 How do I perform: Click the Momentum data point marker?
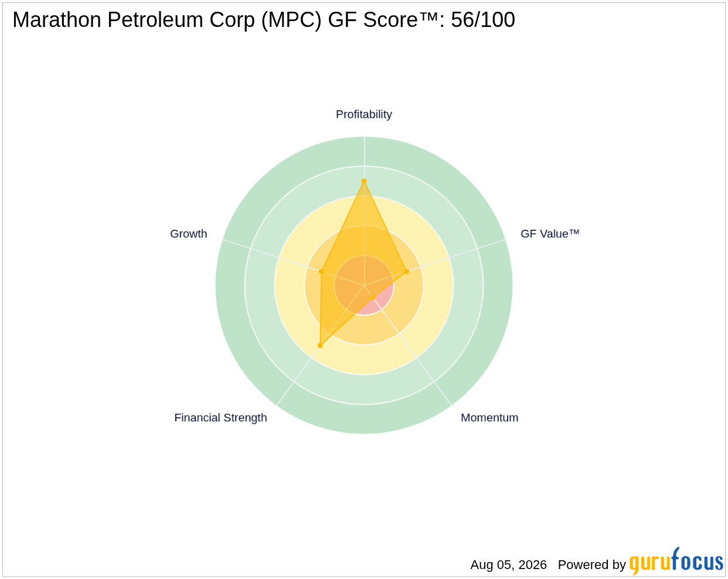point(373,297)
